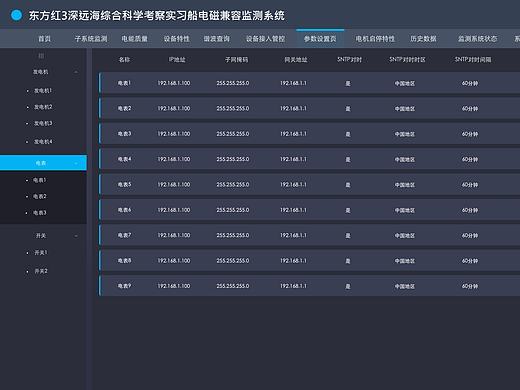Click the 电表8 name in the table
The image size is (520, 390).
(124, 261)
